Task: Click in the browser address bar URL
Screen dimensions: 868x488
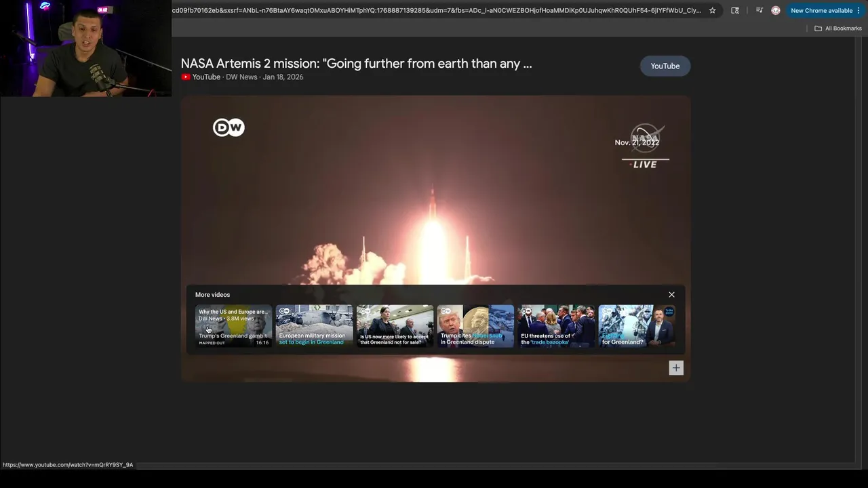Action: coord(436,10)
